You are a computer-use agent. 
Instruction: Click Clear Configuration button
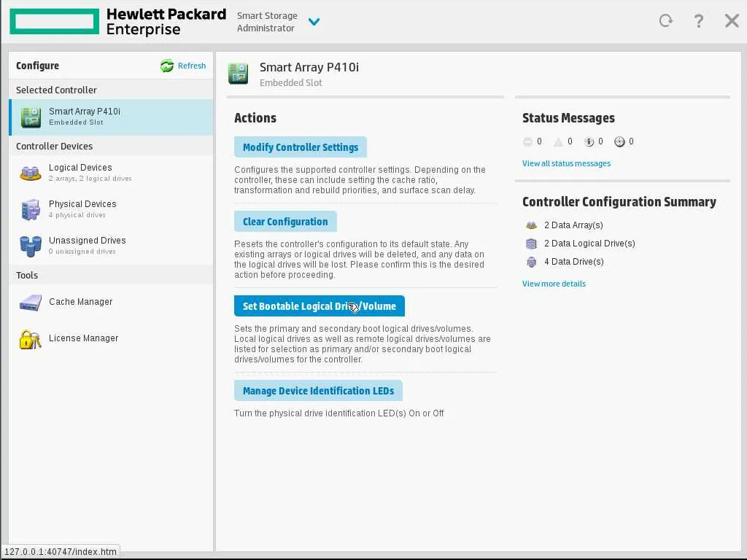[x=285, y=222]
